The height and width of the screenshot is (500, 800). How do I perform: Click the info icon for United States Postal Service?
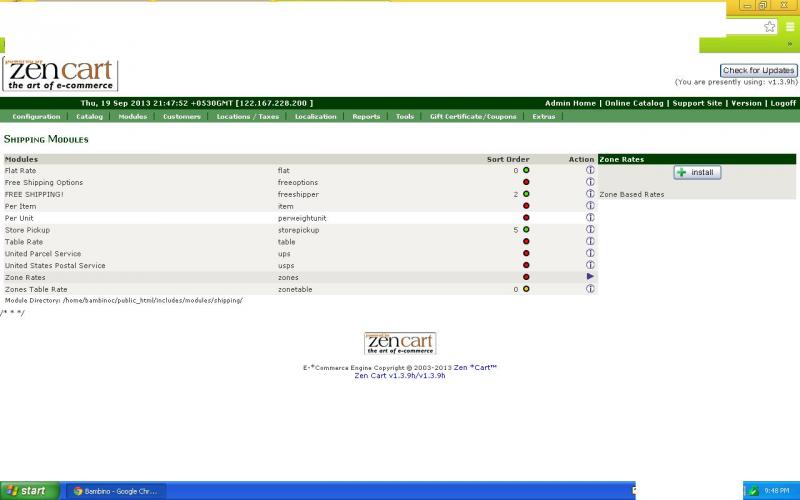[x=590, y=265]
